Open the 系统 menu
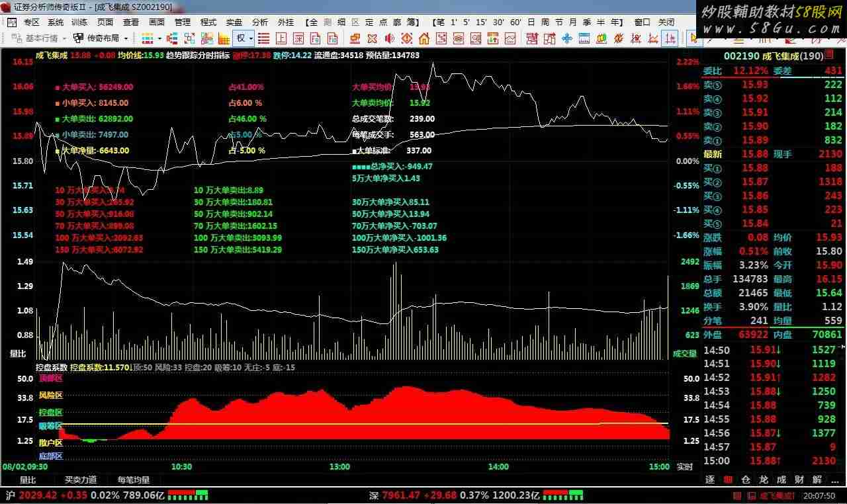Viewport: 847px width, 504px height. [56, 22]
